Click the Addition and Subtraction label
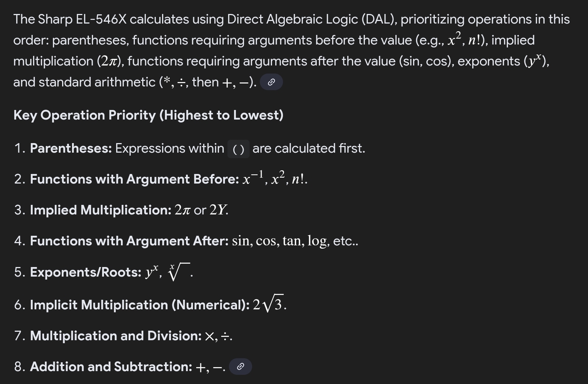Image resolution: width=588 pixels, height=384 pixels. [111, 367]
